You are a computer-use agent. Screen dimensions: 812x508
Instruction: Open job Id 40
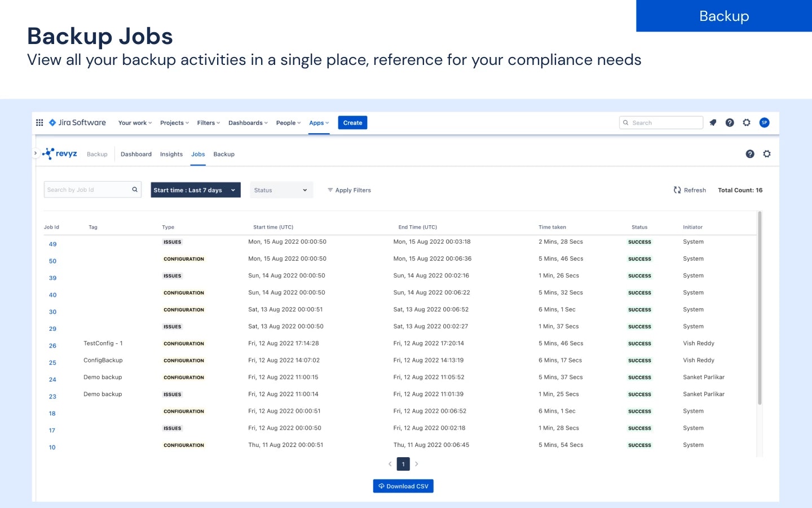pos(52,295)
